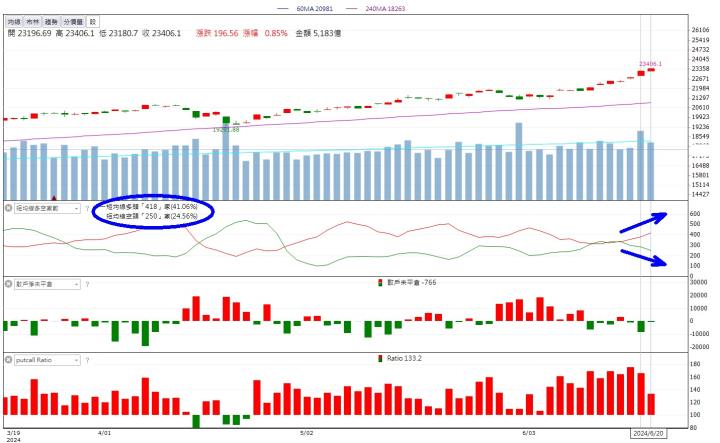Click the last red candlestick on price chart
The height and width of the screenshot is (443, 720).
point(651,70)
